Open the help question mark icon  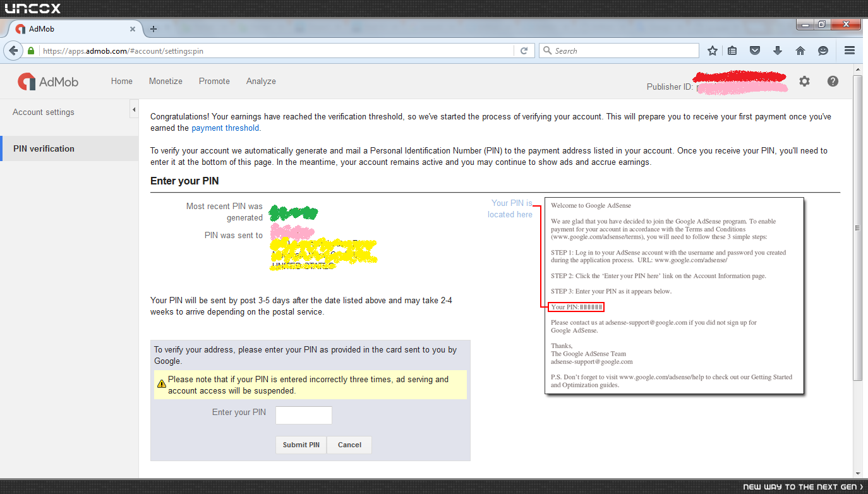(833, 81)
